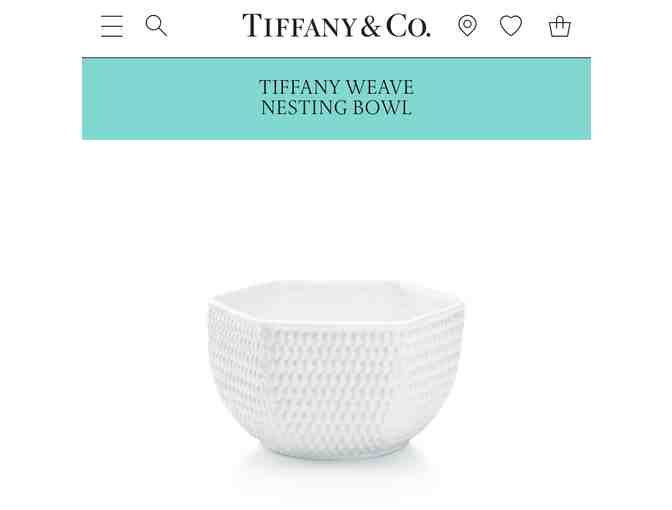Open the hamburger navigation menu
This screenshot has width=672, height=510.
112,26
